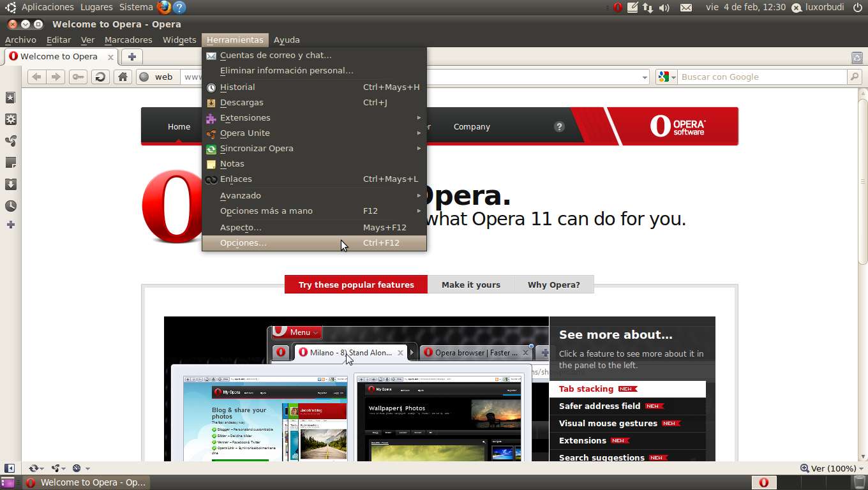The height and width of the screenshot is (490, 868).
Task: Select Opciones... from Herramientas menu
Action: pyautogui.click(x=314, y=242)
